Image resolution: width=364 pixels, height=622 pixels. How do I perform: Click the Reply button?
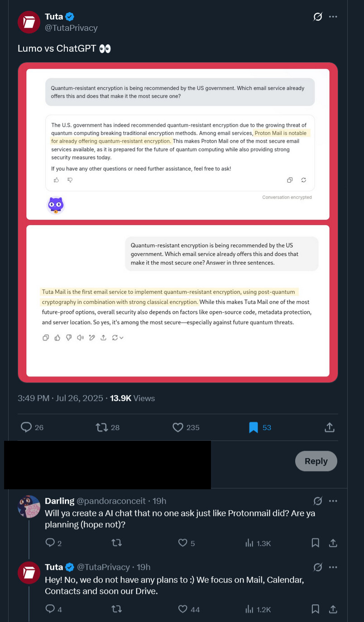coord(316,461)
